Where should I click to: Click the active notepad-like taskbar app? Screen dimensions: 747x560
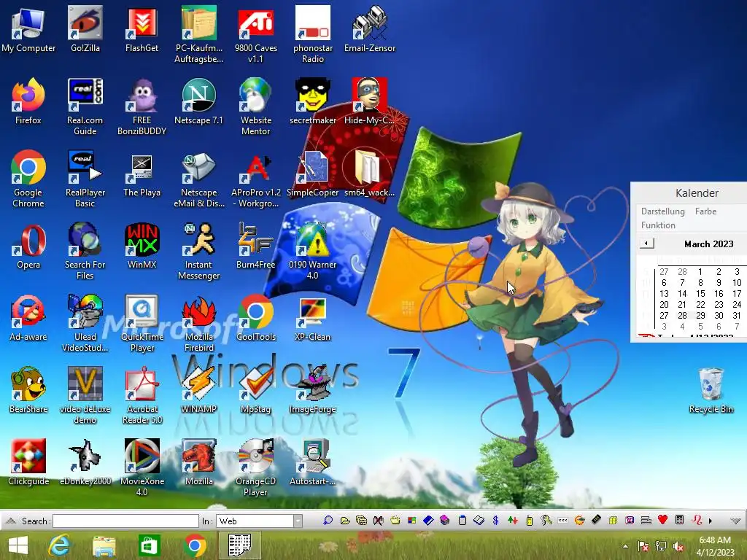click(x=239, y=545)
